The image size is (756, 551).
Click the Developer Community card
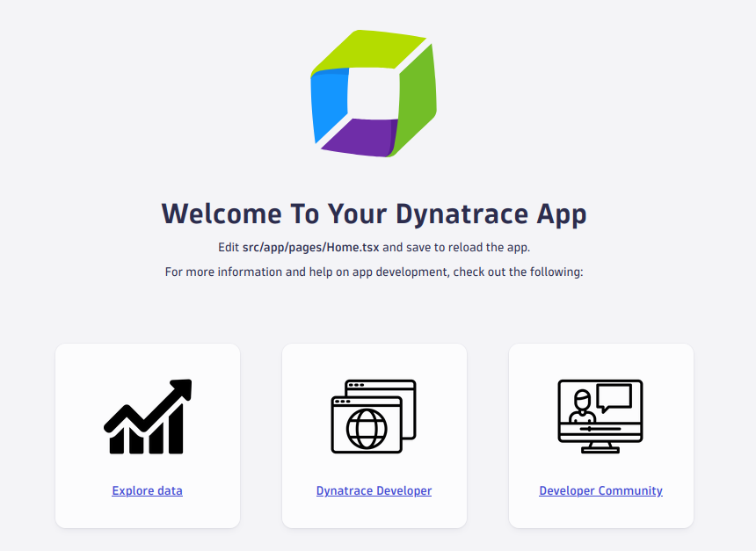[x=600, y=436]
